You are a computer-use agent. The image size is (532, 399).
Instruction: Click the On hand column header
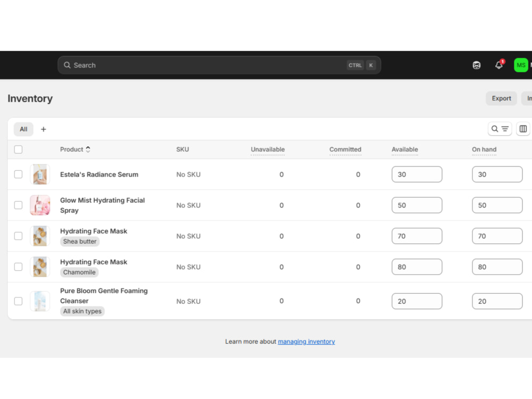pos(484,149)
